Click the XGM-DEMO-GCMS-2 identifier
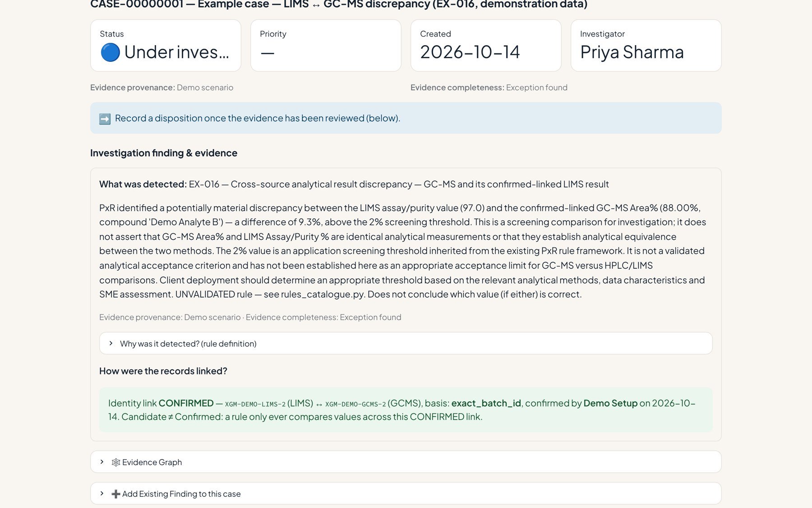 tap(355, 404)
